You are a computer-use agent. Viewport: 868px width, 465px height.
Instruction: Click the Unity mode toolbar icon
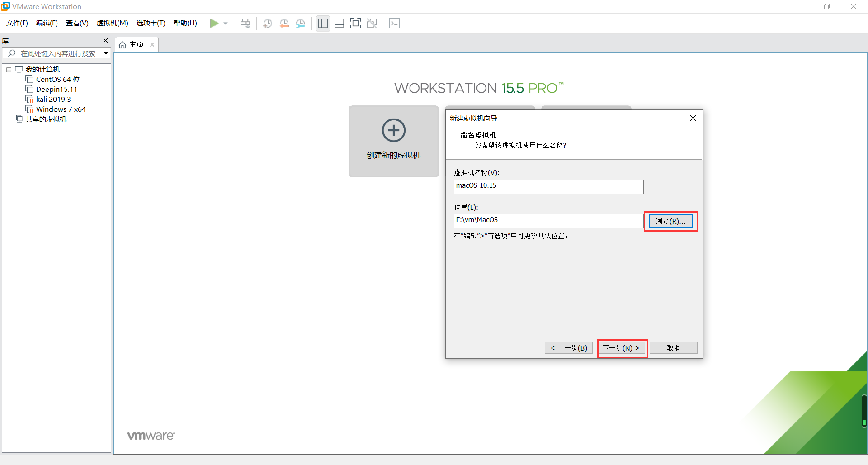(372, 23)
